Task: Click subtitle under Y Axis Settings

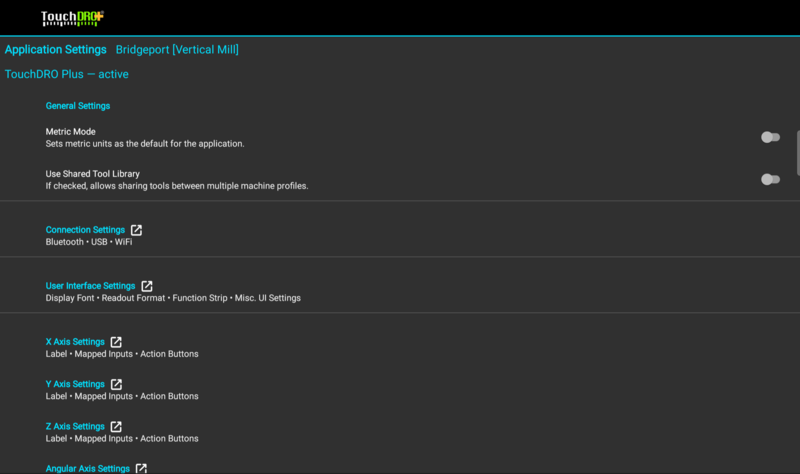Action: click(x=122, y=396)
